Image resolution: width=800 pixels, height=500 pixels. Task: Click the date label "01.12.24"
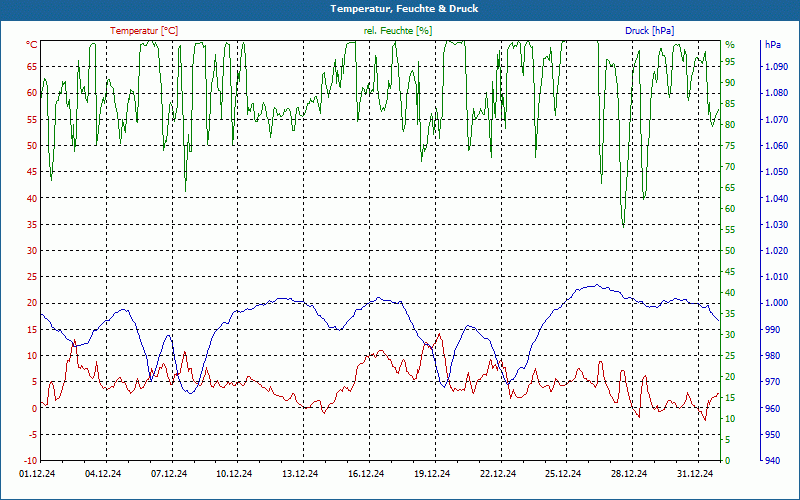pos(37,473)
